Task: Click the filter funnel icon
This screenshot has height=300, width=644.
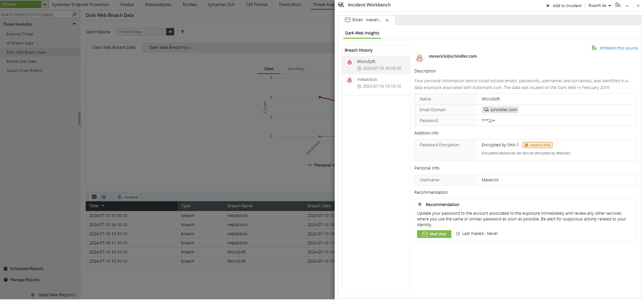Action: coord(183,32)
